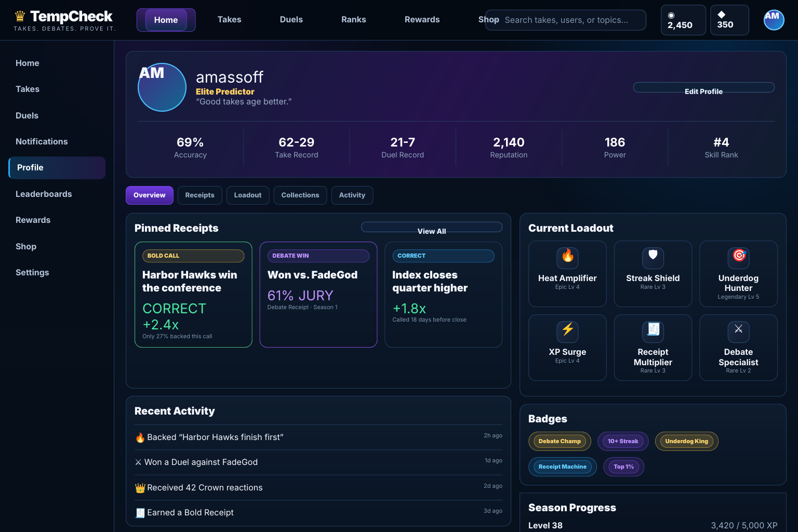The height and width of the screenshot is (532, 798).
Task: Click View All pinned receipts
Action: pyautogui.click(x=432, y=228)
